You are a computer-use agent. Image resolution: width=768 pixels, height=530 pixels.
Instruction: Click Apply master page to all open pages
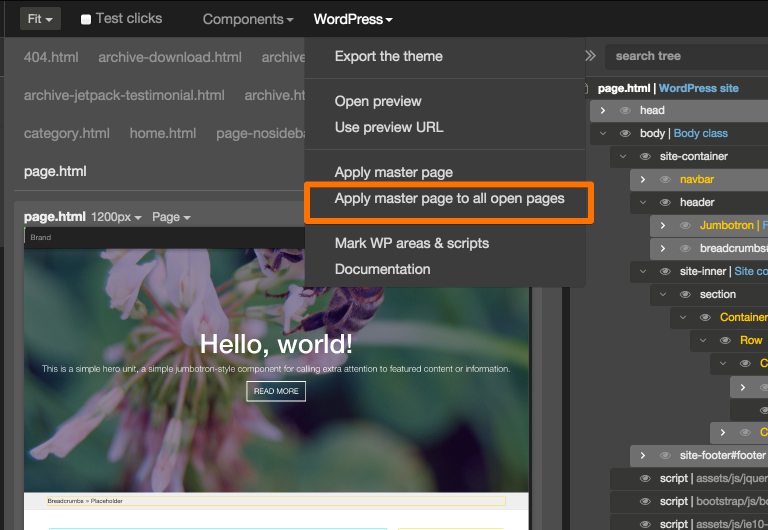click(x=449, y=198)
